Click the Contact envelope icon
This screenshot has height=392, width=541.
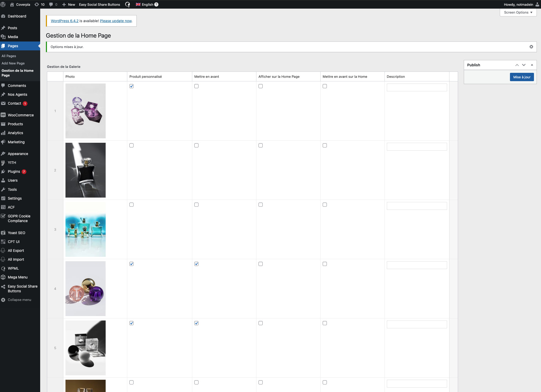coord(3,103)
